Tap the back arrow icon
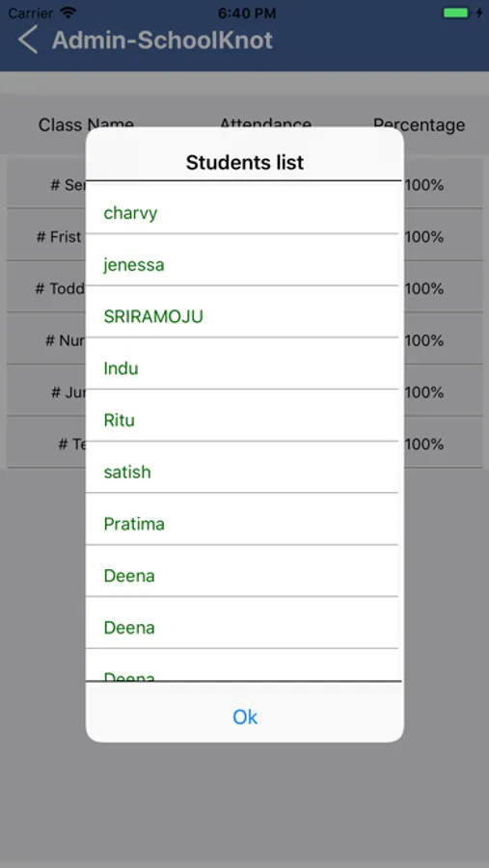This screenshot has height=868, width=489. [28, 41]
